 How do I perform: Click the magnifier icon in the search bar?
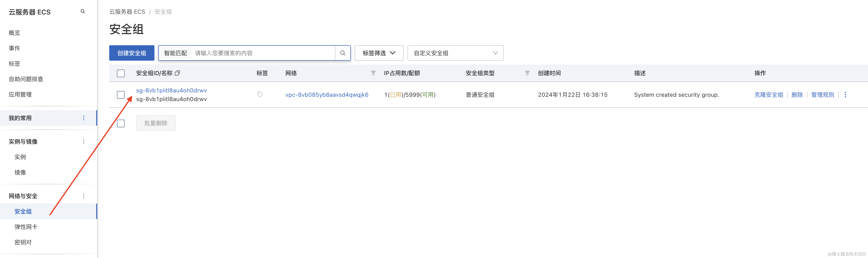tap(343, 53)
